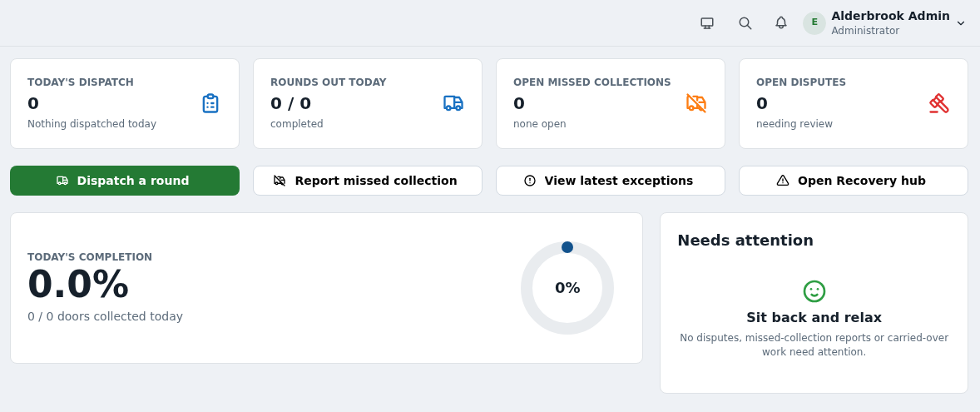The image size is (980, 412).
Task: Click the 'No disputes, missed-collection reports' message
Action: [x=814, y=345]
